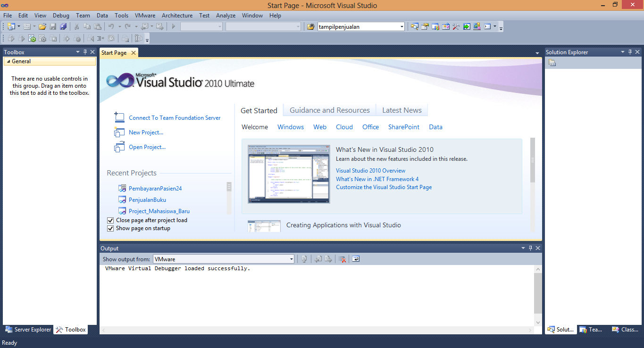Viewport: 644px width, 348px height.
Task: Click the Save All toolbar icon
Action: [x=63, y=26]
